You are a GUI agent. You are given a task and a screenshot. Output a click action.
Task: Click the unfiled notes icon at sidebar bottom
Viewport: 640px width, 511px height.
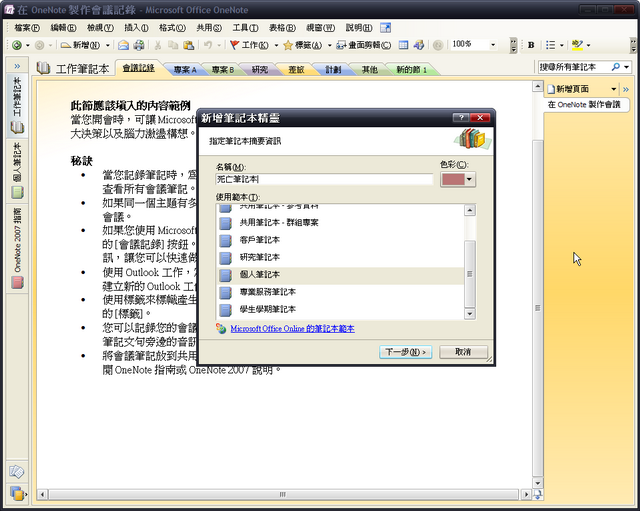click(17, 471)
